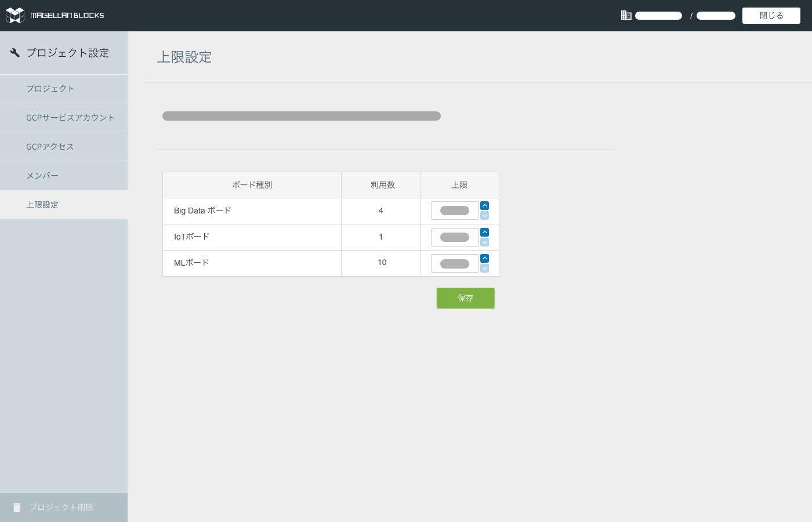Click the プロジェクト設定 sidebar heading
Screen dimensions: 812x522
[68, 53]
